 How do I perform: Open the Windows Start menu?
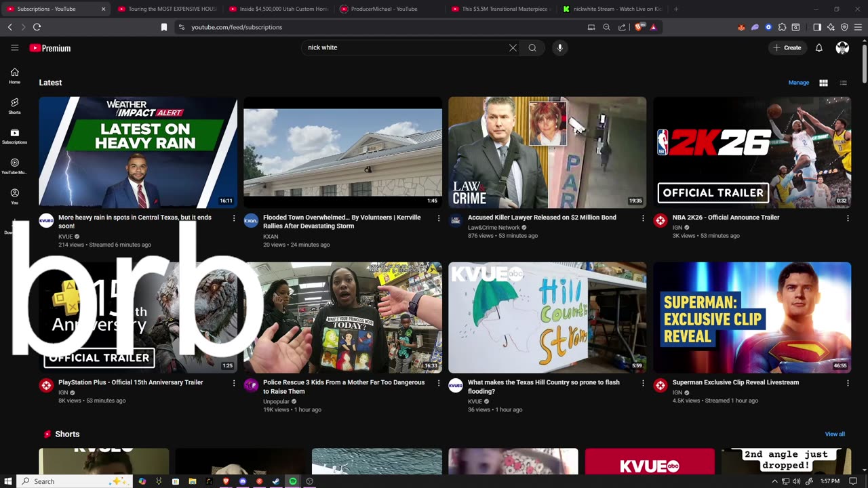[x=9, y=481]
